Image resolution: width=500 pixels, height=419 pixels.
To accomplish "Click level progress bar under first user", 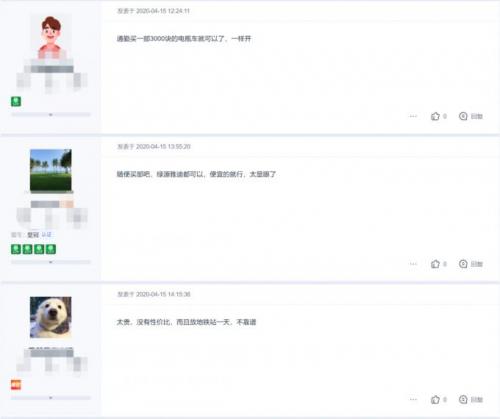I will (x=51, y=115).
